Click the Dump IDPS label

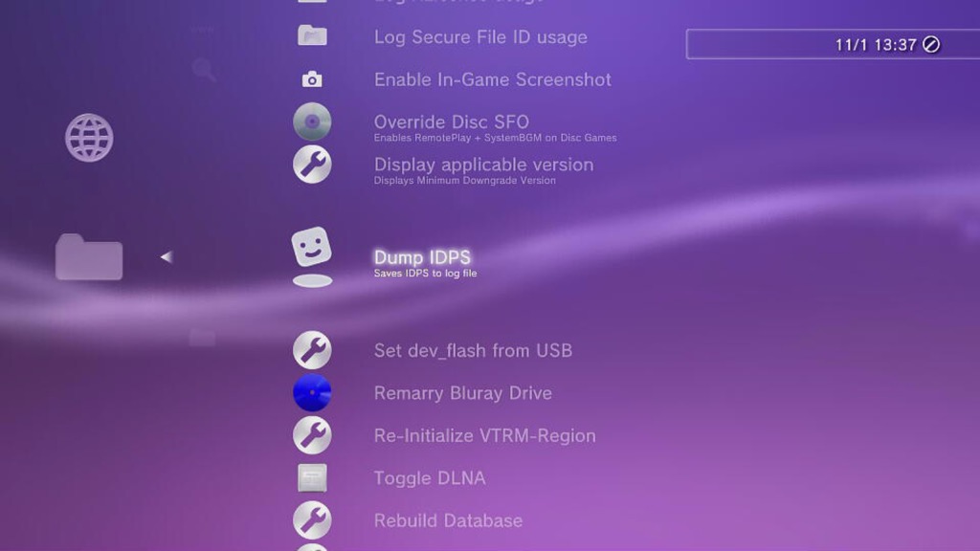422,256
